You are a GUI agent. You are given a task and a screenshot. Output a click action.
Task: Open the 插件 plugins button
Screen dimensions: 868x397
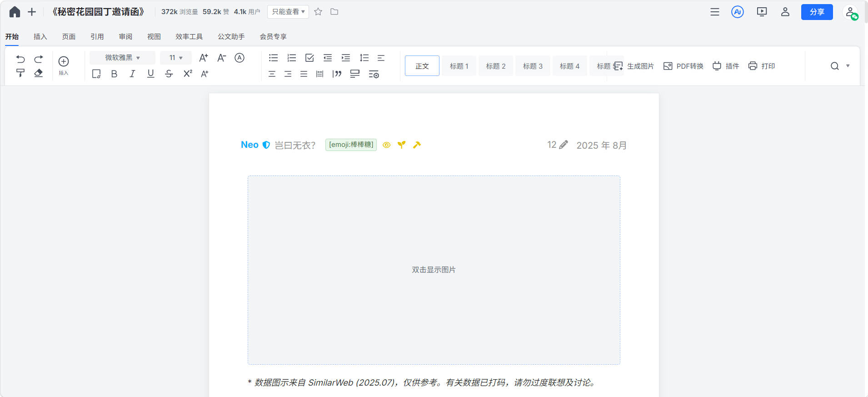725,66
